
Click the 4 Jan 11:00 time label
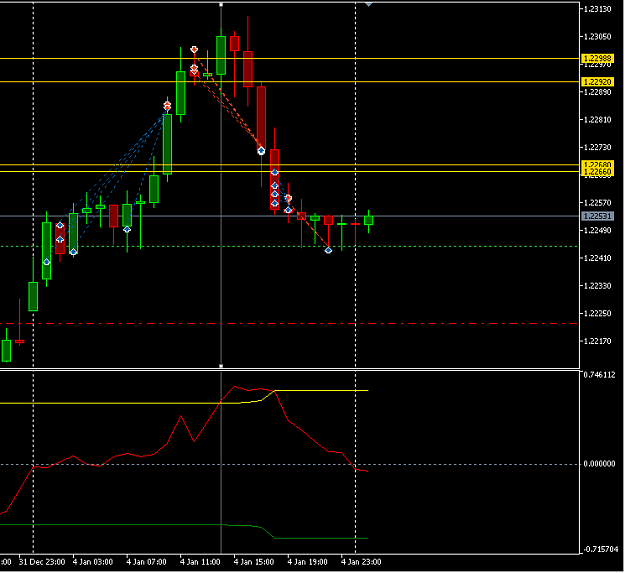point(200,562)
